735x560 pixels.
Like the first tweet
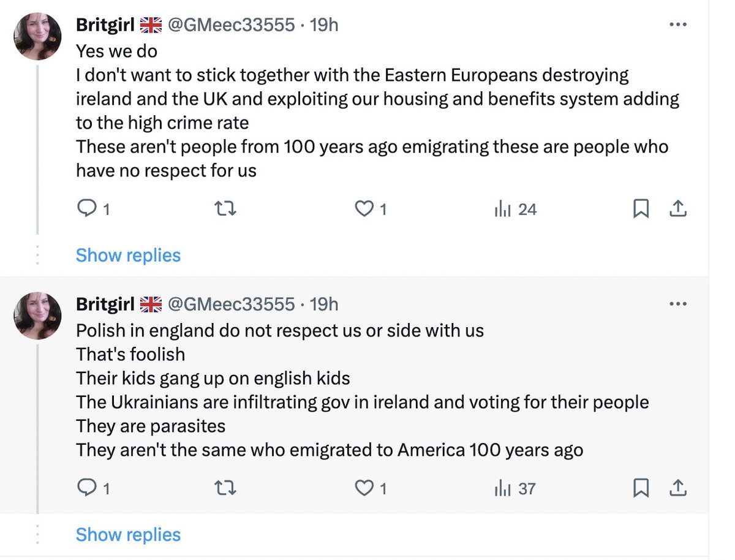(x=371, y=210)
